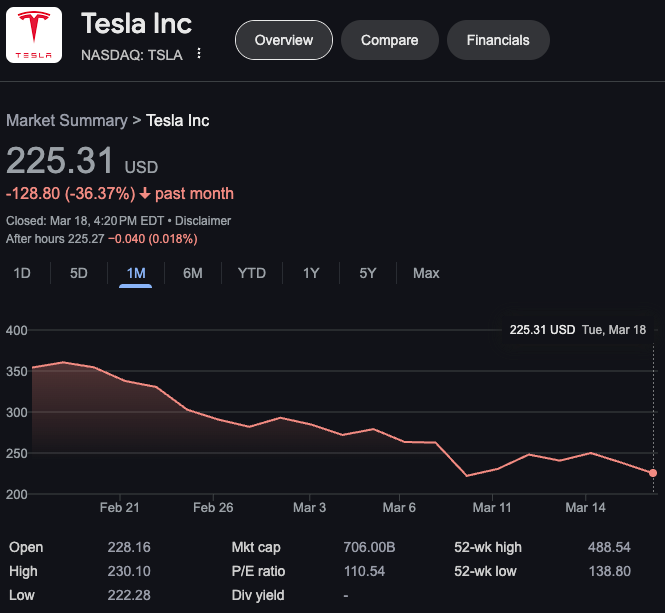This screenshot has height=613, width=665.
Task: Switch chart to 6M range
Action: 193,273
